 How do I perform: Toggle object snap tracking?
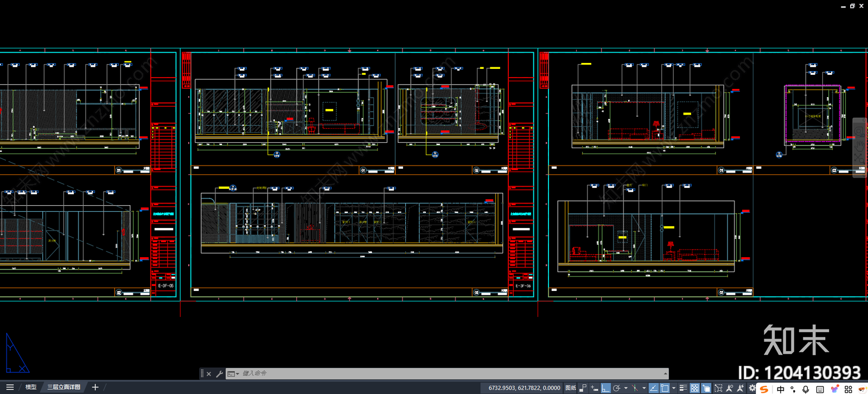654,388
